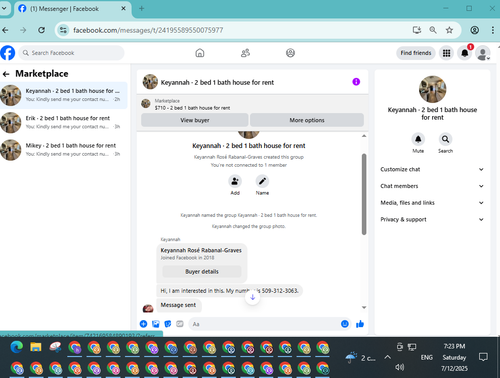Focus the Search Facebook field
This screenshot has width=500, height=378.
(x=71, y=53)
